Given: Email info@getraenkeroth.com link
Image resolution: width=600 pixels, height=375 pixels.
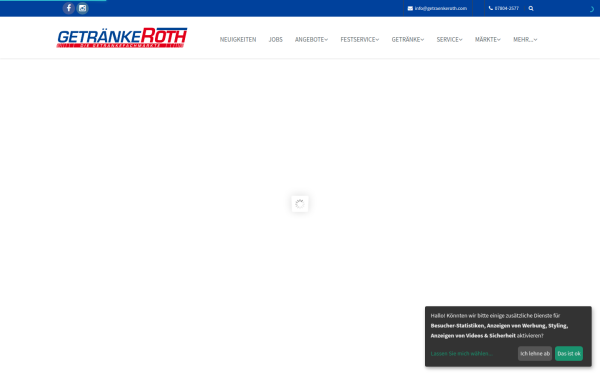Looking at the screenshot, I should pos(437,8).
